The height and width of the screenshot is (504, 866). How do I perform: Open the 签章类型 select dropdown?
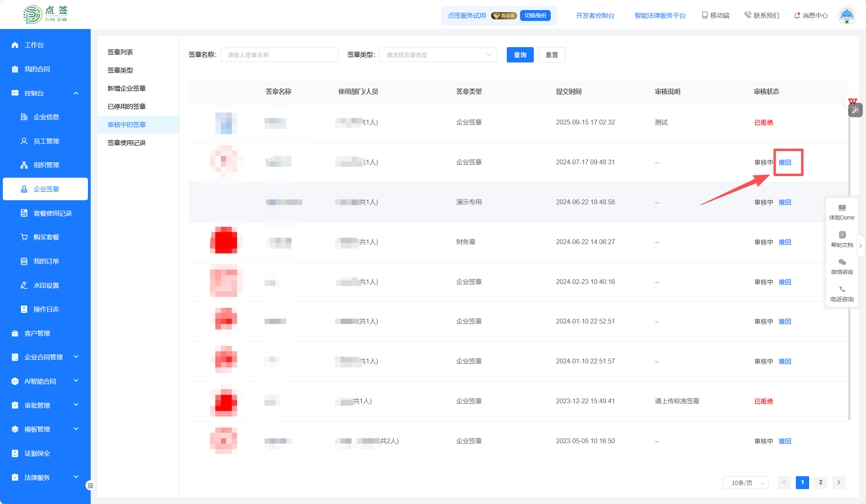tap(438, 55)
